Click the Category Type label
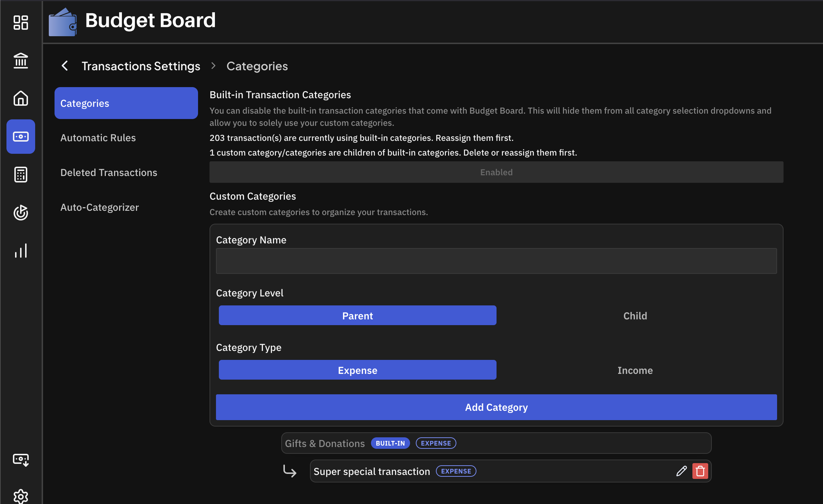The height and width of the screenshot is (504, 823). (249, 347)
